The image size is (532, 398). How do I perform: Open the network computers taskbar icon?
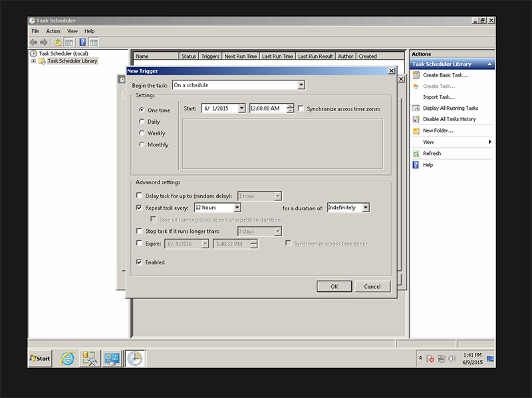pos(112,359)
